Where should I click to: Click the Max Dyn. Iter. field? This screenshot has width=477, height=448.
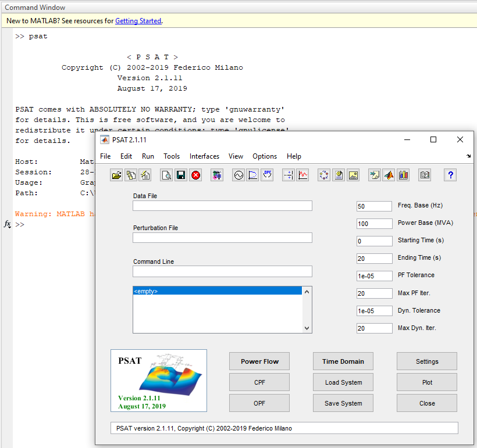pos(374,328)
